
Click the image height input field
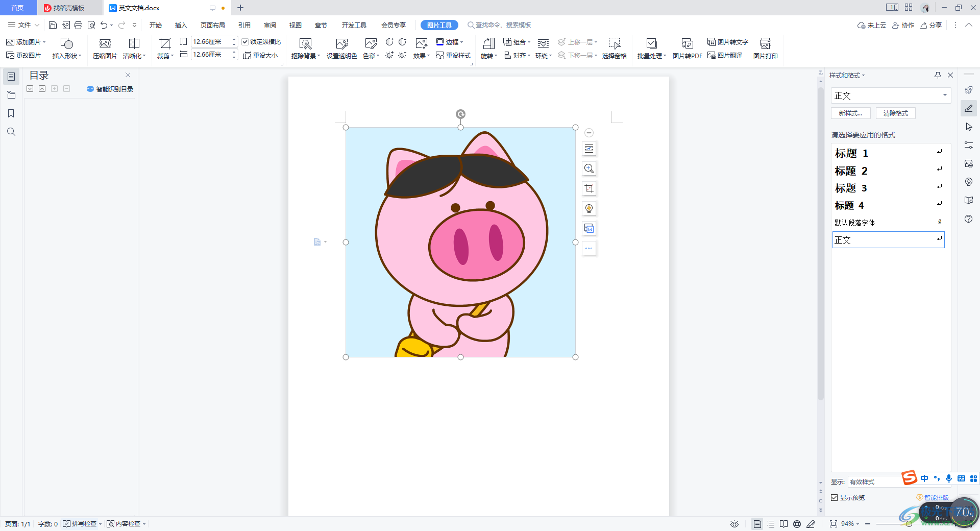[x=210, y=42]
